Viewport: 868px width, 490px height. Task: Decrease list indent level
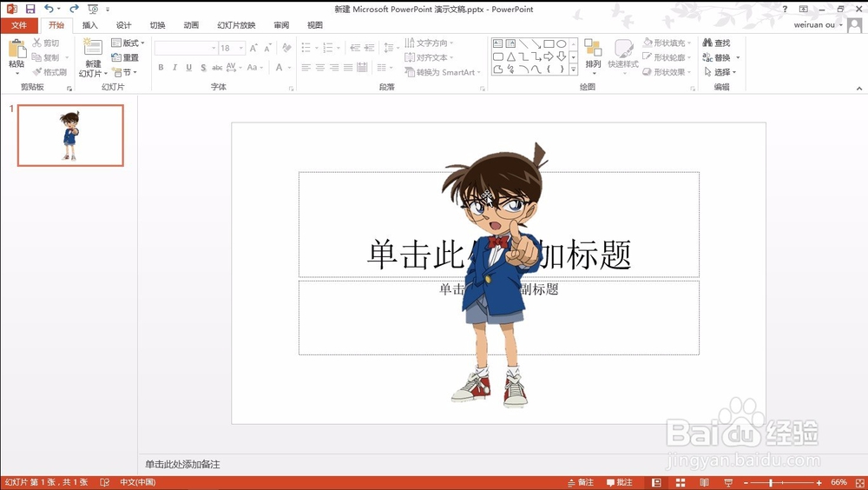pos(355,49)
